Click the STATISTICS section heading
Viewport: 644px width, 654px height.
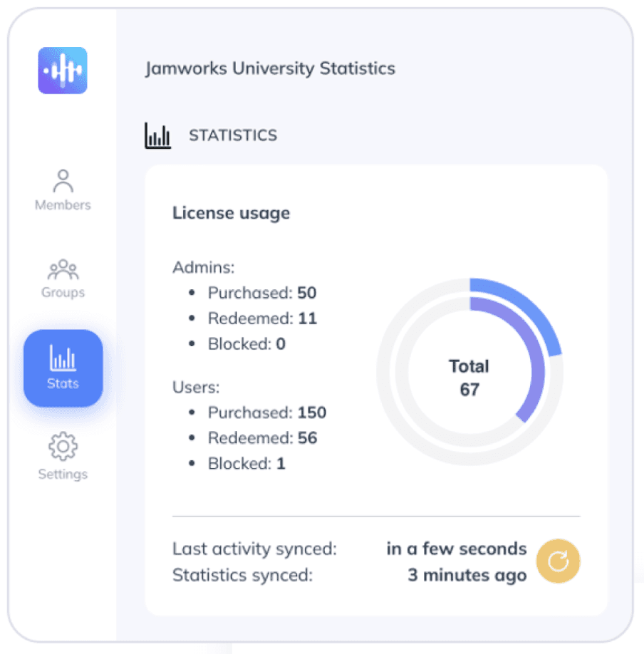[233, 135]
